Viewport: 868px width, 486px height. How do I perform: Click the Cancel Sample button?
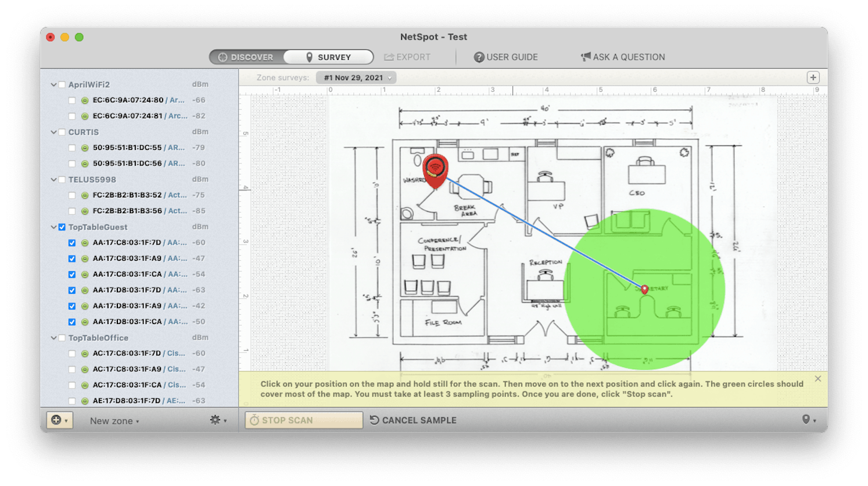coord(413,420)
